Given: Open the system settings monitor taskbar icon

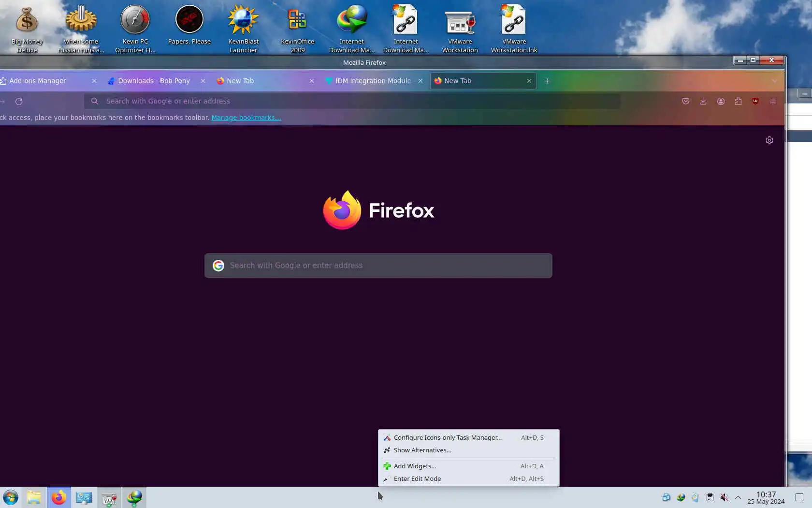Looking at the screenshot, I should pyautogui.click(x=84, y=497).
